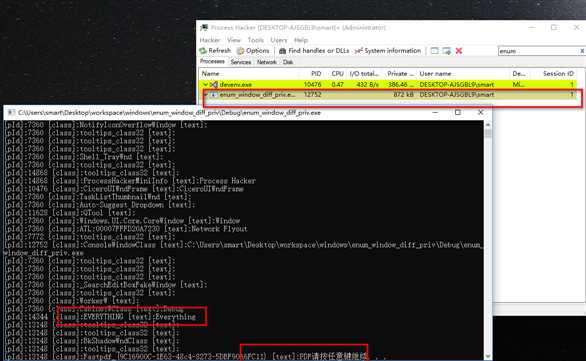Screen dimensions: 586x361
Task: Click the EVERYTHING class console line
Action: click(x=100, y=317)
